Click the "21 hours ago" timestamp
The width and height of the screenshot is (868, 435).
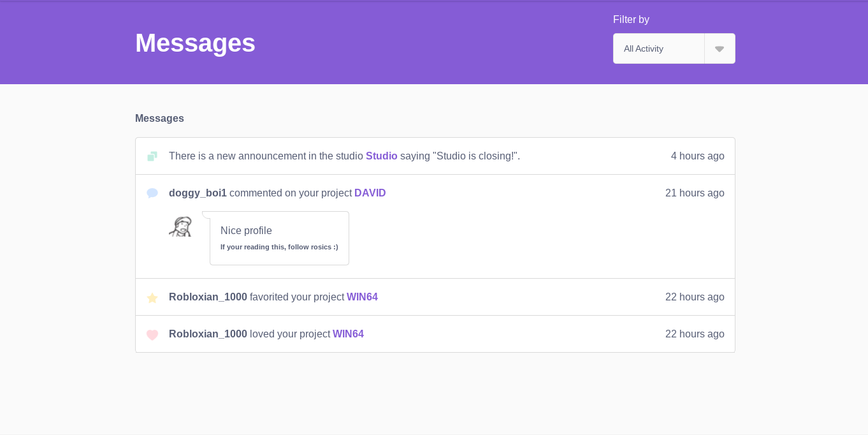click(695, 193)
